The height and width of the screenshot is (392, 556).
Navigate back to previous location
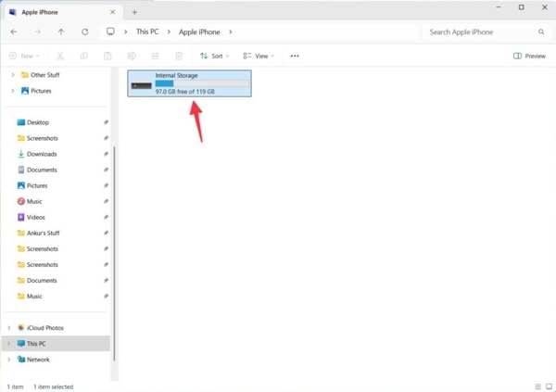[14, 32]
